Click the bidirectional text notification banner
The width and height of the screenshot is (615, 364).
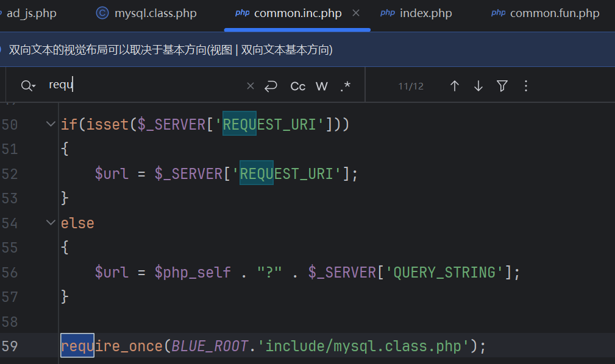click(171, 50)
